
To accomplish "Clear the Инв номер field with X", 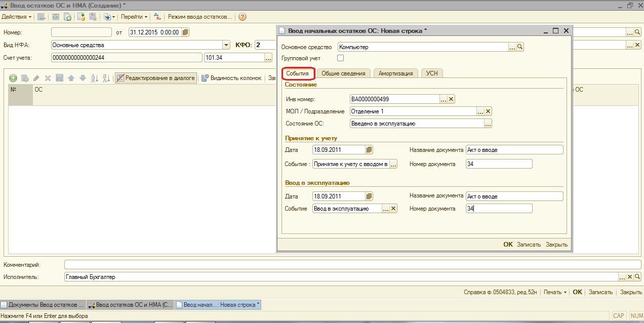I will click(452, 99).
